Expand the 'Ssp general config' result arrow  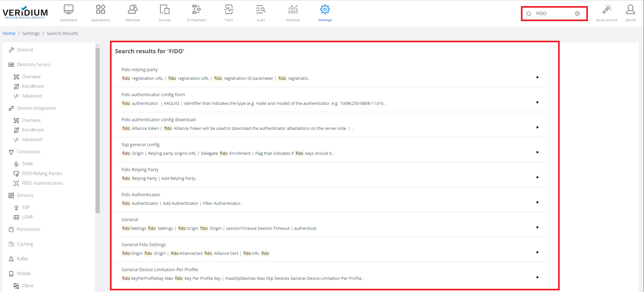pyautogui.click(x=538, y=152)
